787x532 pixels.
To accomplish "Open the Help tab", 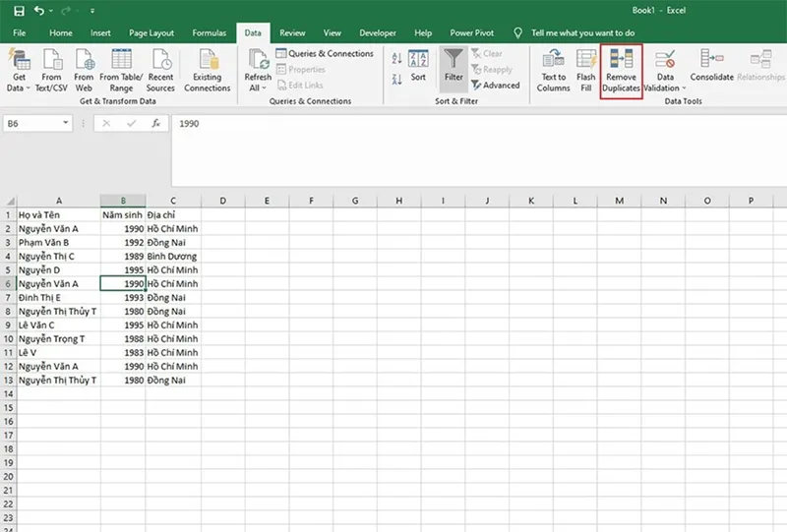I will (423, 33).
